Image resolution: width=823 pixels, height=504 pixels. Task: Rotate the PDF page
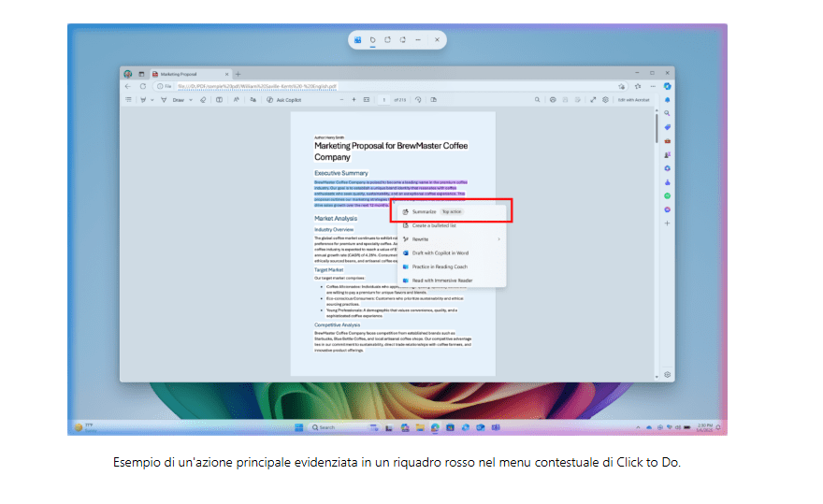(418, 100)
